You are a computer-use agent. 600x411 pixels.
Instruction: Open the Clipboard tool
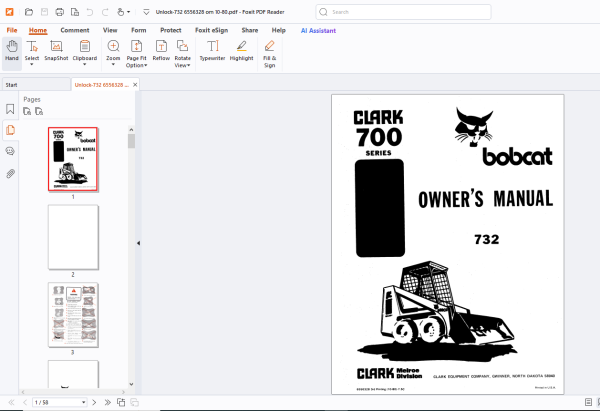[x=85, y=52]
